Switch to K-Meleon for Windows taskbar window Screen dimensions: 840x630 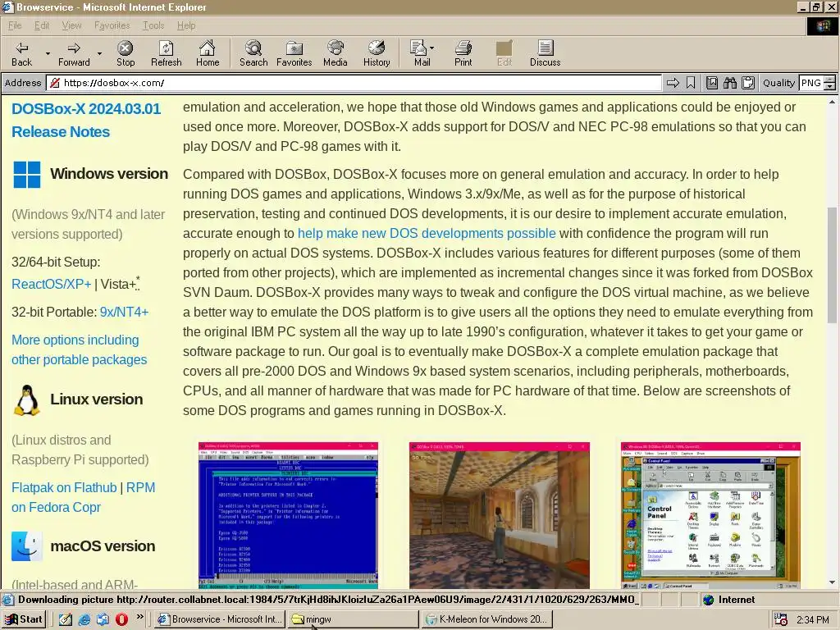pyautogui.click(x=486, y=619)
